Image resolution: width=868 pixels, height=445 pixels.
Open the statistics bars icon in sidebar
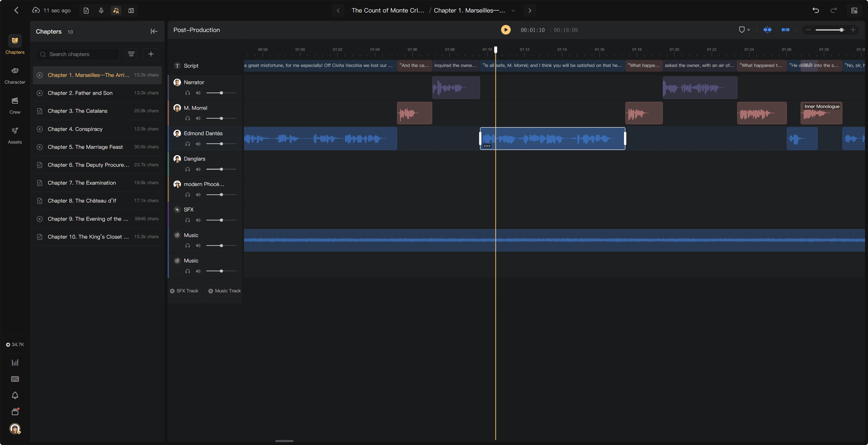point(15,363)
